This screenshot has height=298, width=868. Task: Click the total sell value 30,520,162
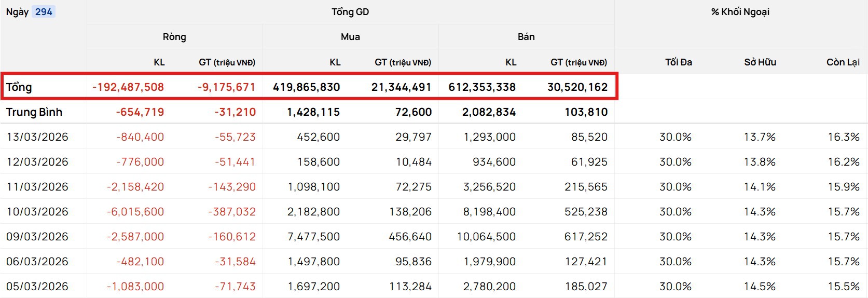coord(577,87)
